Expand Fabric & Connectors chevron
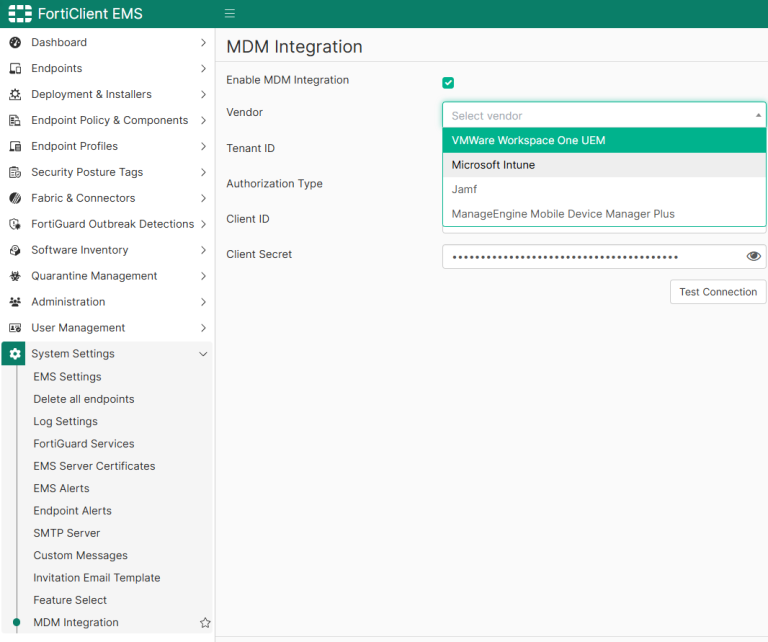Image resolution: width=768 pixels, height=642 pixels. pos(203,198)
